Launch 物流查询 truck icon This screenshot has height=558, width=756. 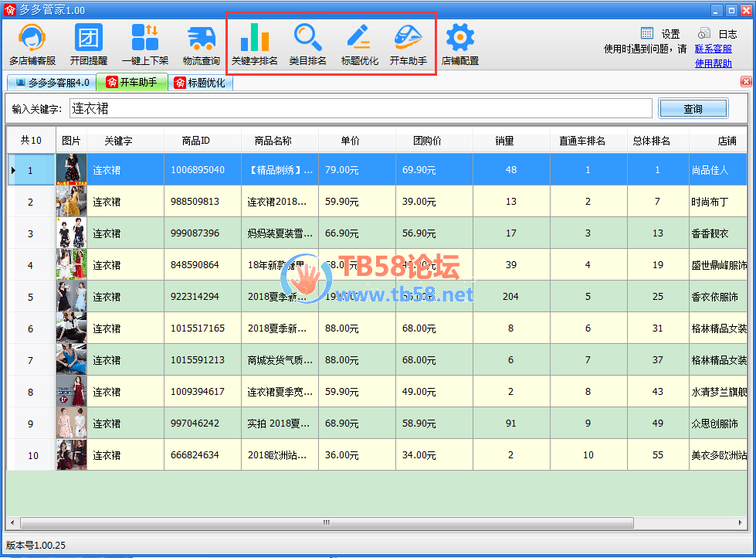(201, 44)
